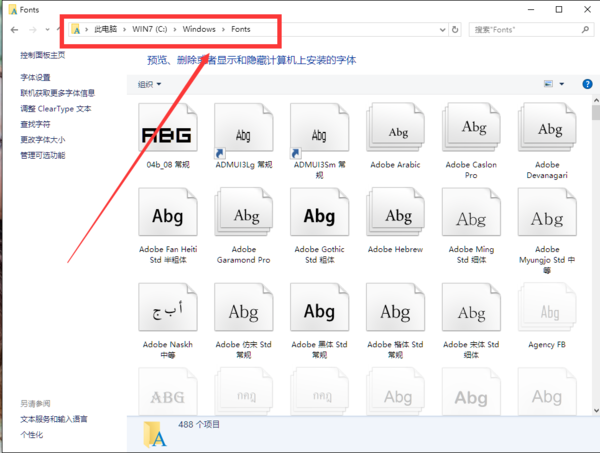Select the Adobe Arabic font family
600x453 pixels.
pos(395,128)
